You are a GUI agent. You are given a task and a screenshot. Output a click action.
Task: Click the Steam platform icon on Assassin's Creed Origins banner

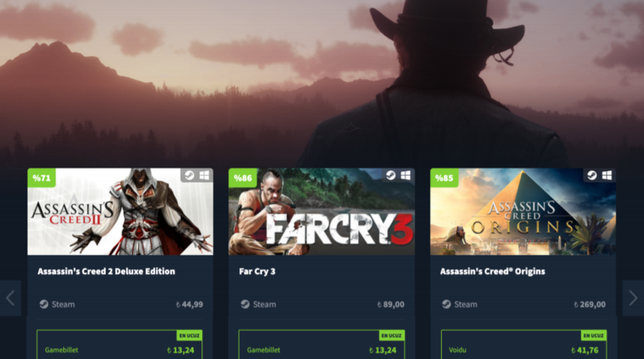point(592,176)
